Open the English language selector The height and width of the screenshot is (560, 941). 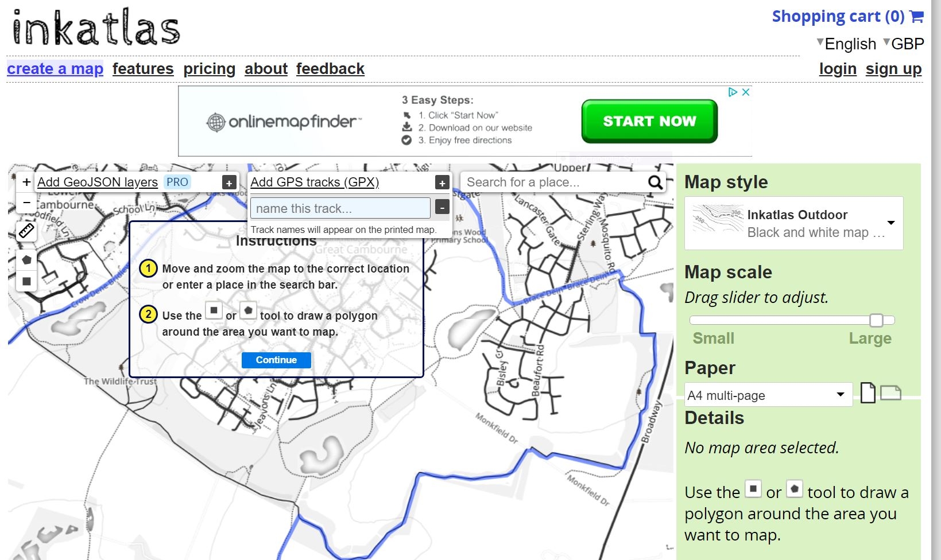coord(846,44)
